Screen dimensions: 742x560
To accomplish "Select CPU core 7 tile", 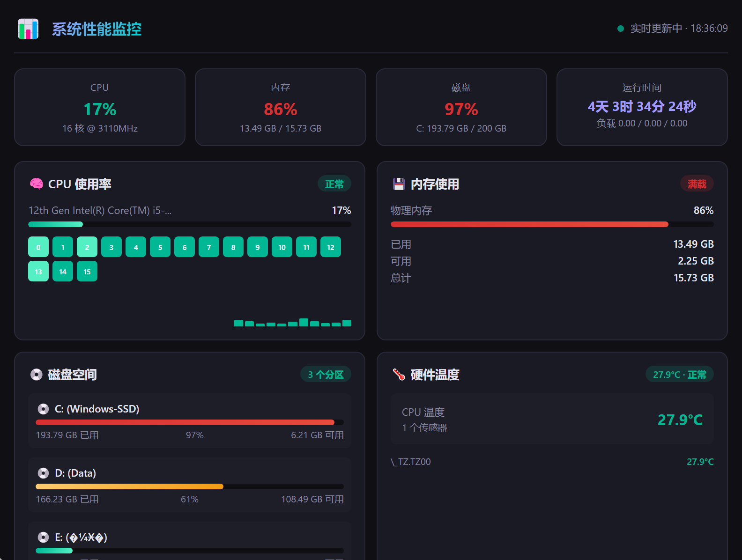I will point(209,247).
